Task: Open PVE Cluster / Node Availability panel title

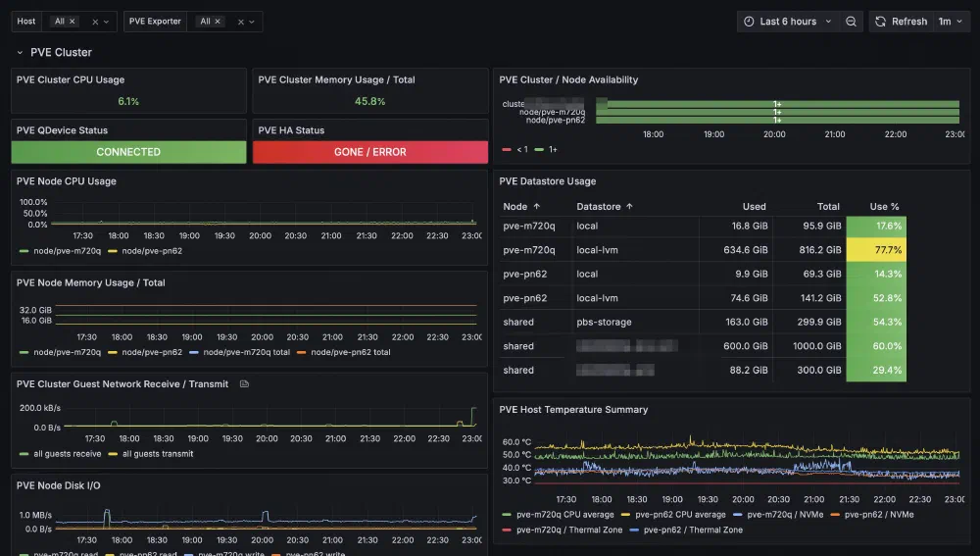Action: [x=568, y=80]
